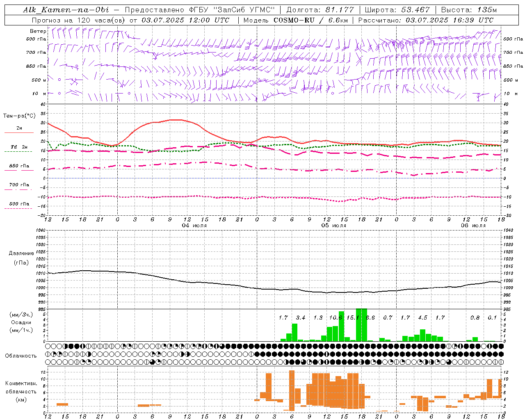This screenshot has height=420, width=525.
Task: Click the (мм/3ч.) units label
Action: pyautogui.click(x=21, y=315)
